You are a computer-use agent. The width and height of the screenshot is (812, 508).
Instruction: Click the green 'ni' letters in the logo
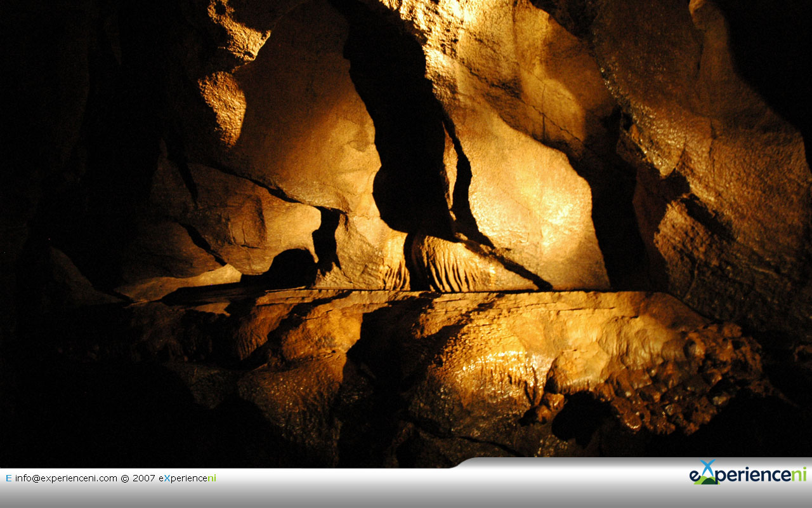pyautogui.click(x=799, y=474)
